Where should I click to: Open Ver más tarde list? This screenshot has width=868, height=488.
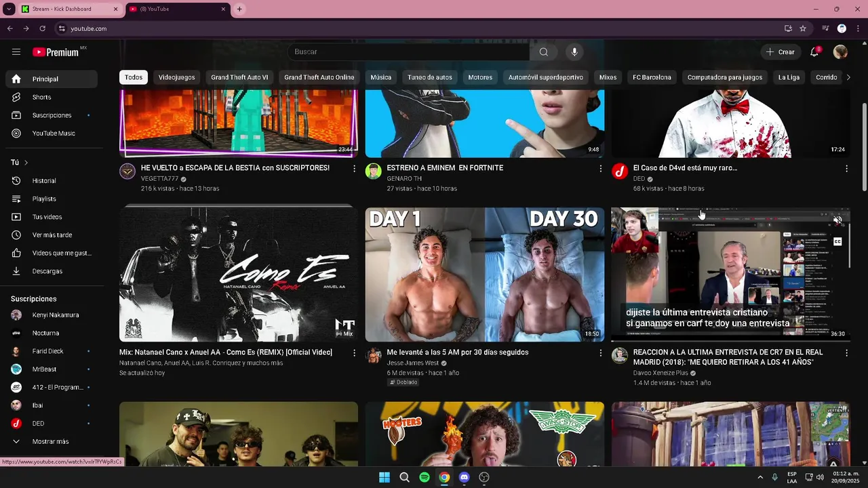tap(52, 235)
